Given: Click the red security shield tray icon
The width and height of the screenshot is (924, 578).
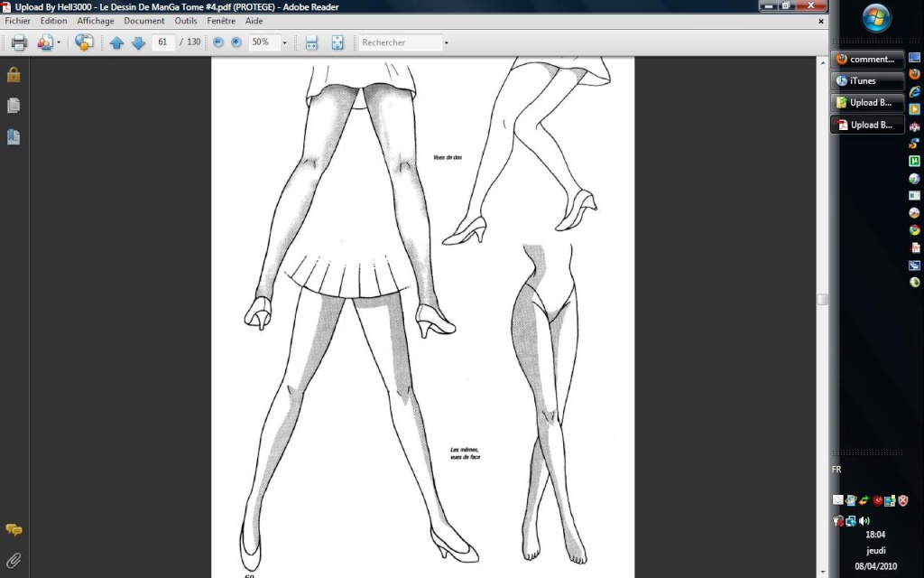Looking at the screenshot, I should 902,500.
